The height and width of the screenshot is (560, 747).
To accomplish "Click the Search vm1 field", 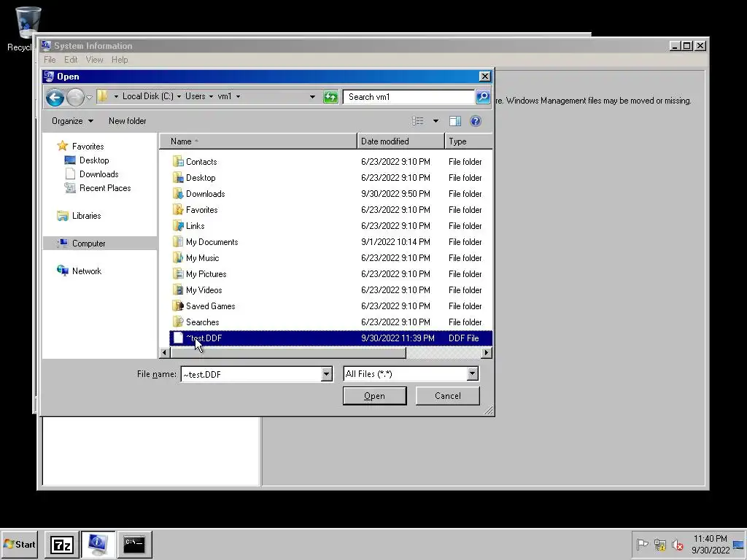I will coord(409,97).
